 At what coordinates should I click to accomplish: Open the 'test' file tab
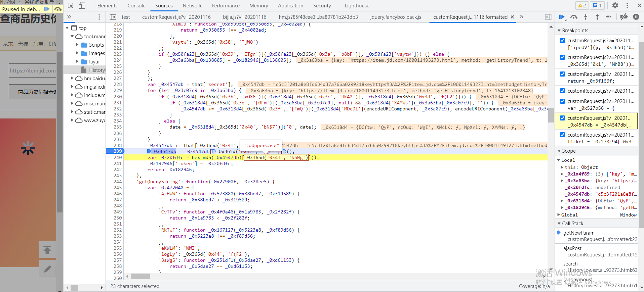(126, 17)
